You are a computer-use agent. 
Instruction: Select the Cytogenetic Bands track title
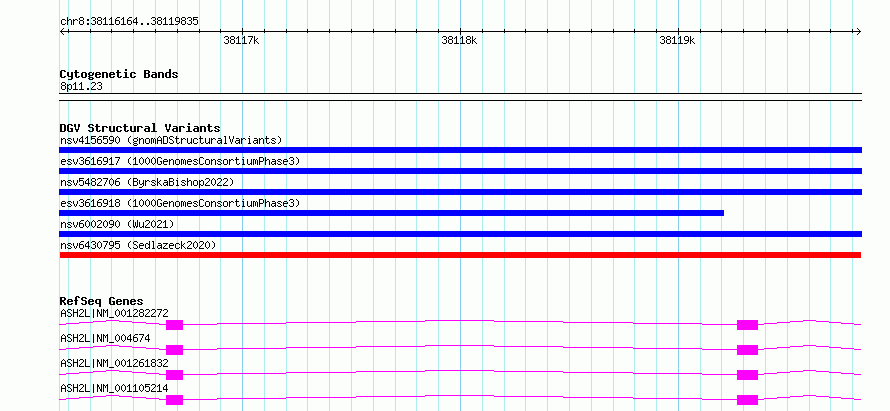point(119,74)
